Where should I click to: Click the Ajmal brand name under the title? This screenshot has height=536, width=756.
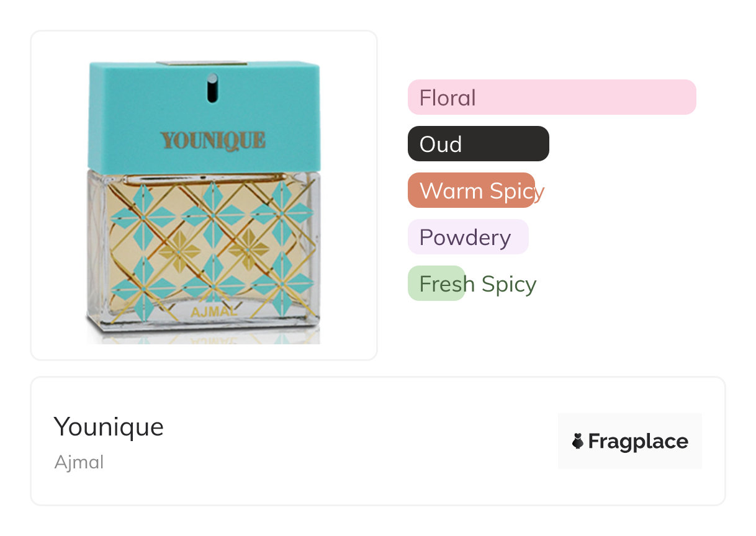(79, 462)
